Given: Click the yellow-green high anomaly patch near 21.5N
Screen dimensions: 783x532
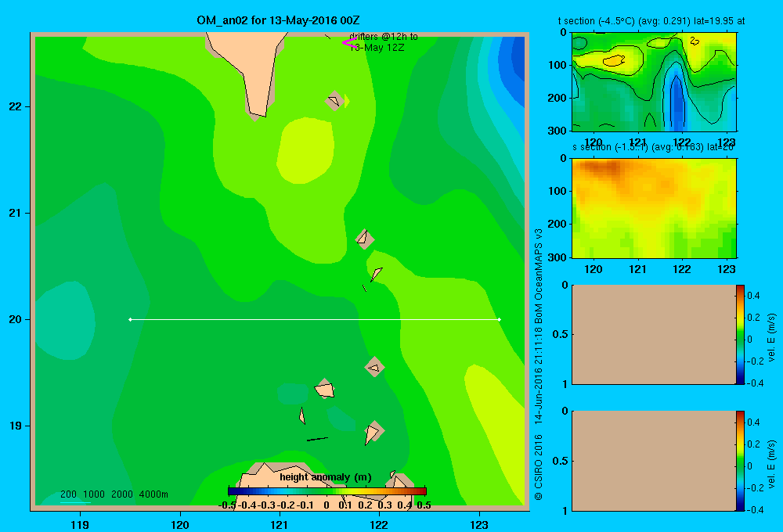Looking at the screenshot, I should [305, 149].
